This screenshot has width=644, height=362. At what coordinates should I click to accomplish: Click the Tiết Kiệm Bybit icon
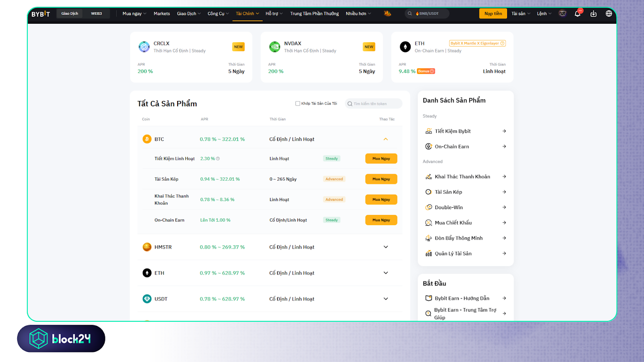click(429, 131)
